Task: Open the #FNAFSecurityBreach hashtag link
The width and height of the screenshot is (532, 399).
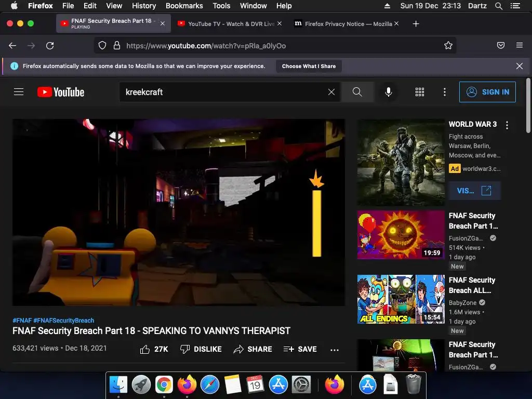Action: [x=64, y=320]
